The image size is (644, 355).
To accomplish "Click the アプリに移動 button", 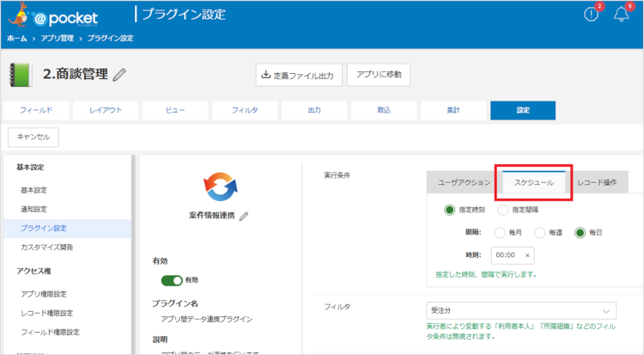I will [x=379, y=75].
